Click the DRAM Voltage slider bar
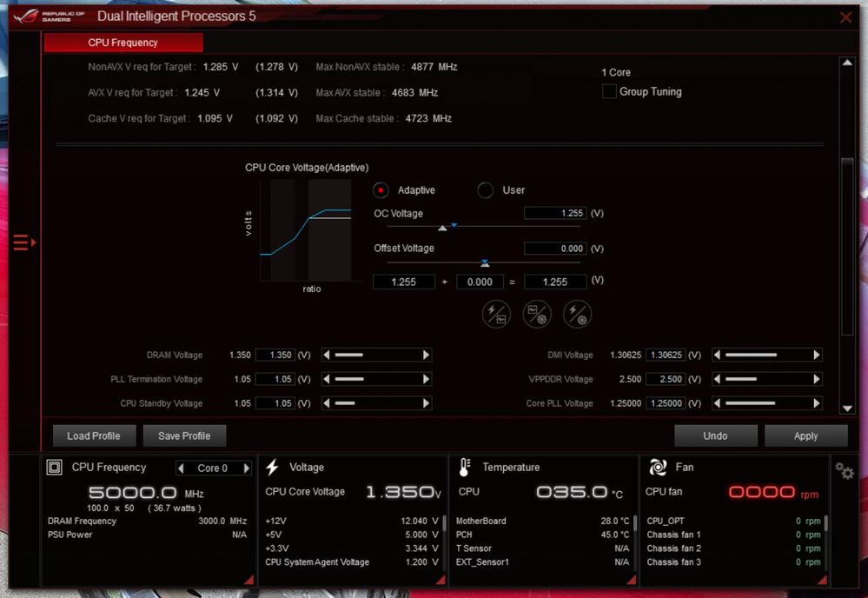Screen dimensions: 868x598 coord(376,355)
